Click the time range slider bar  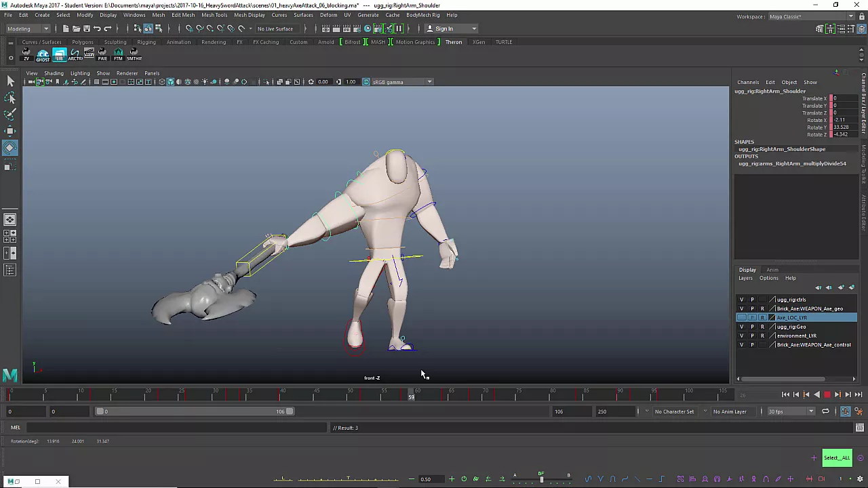(195, 411)
